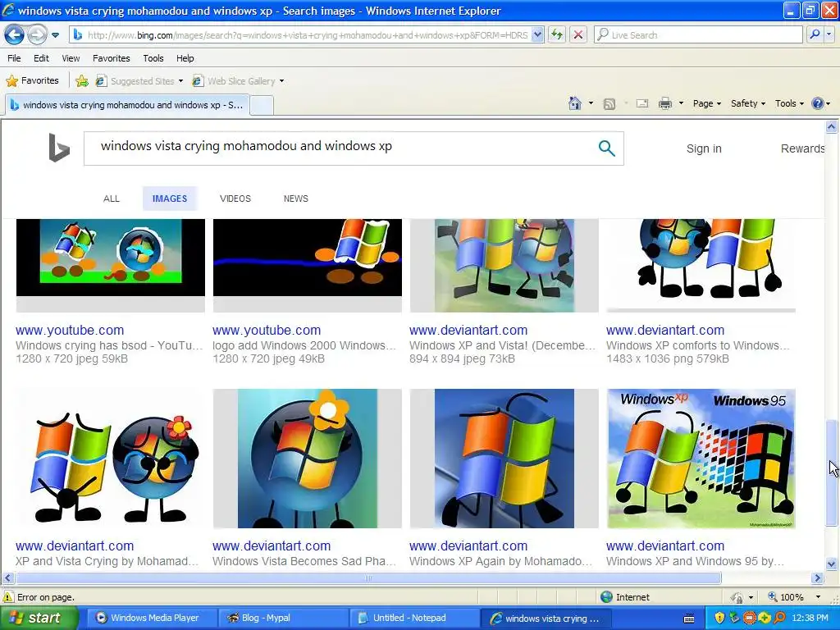The image size is (840, 630).
Task: Select the windows vista crying browser tab
Action: 127,105
